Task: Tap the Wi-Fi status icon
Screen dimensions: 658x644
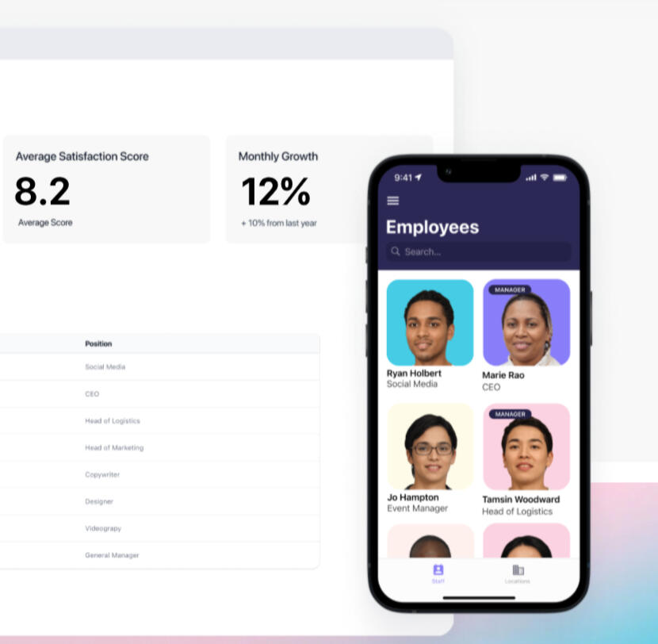Action: [x=545, y=177]
